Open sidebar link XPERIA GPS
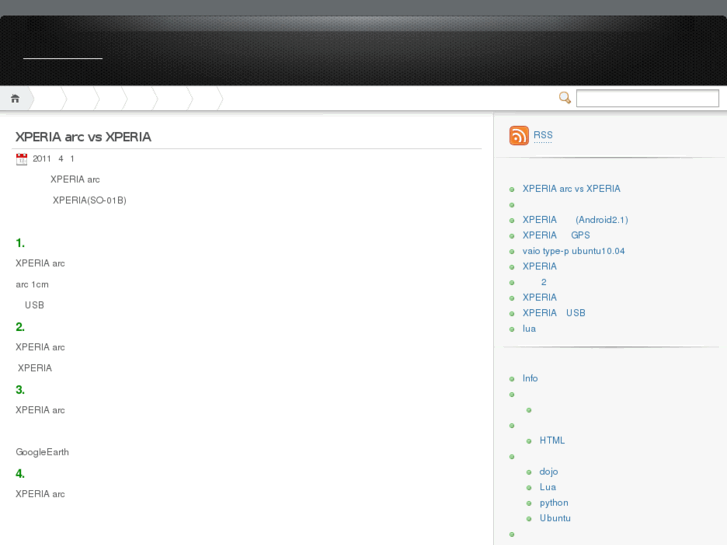Screen dimensions: 727x545 (556, 235)
